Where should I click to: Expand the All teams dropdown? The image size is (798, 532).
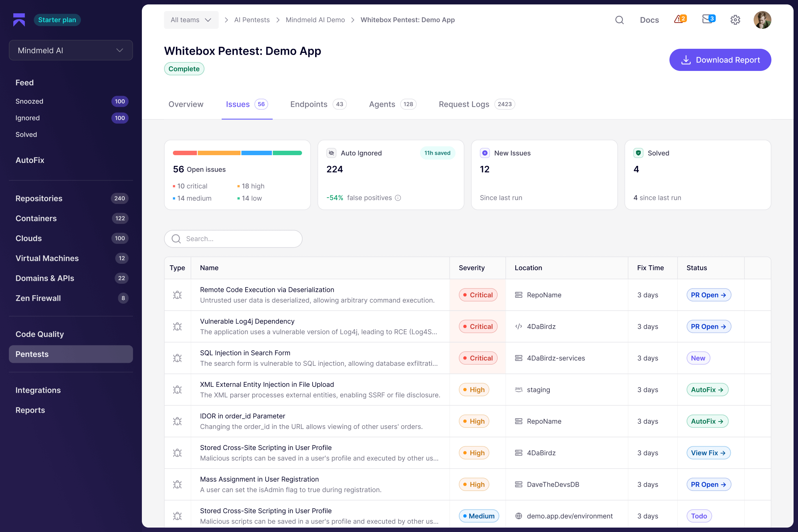pos(191,20)
